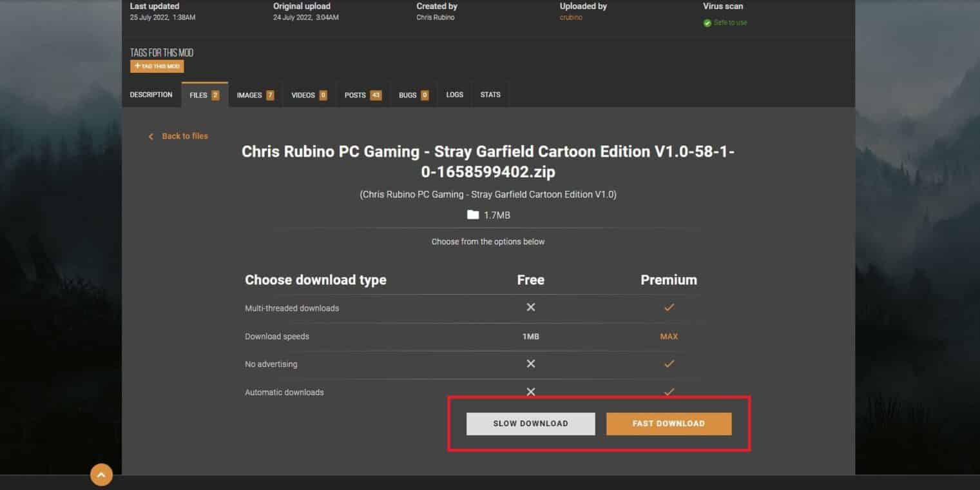The image size is (980, 490).
Task: Click the Slow Download button
Action: (530, 424)
